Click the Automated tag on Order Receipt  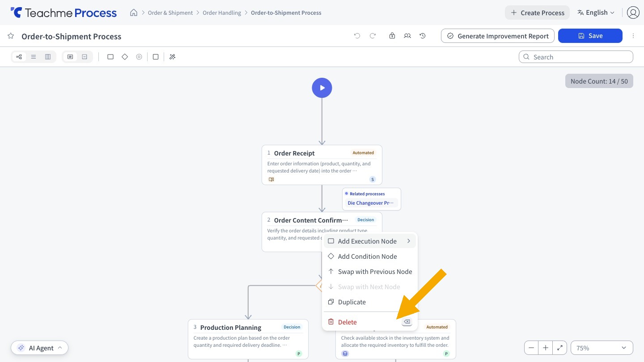click(363, 153)
